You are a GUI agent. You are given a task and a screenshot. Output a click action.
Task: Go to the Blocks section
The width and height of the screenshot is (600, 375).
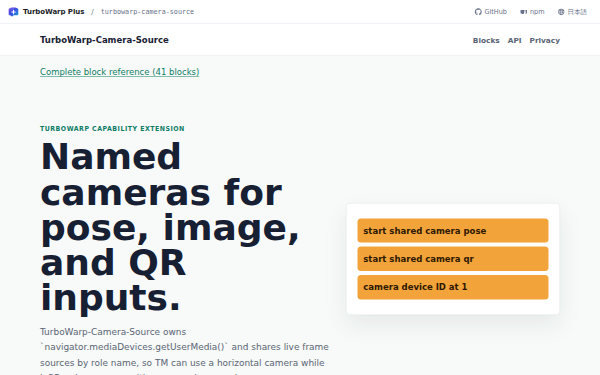coord(486,41)
